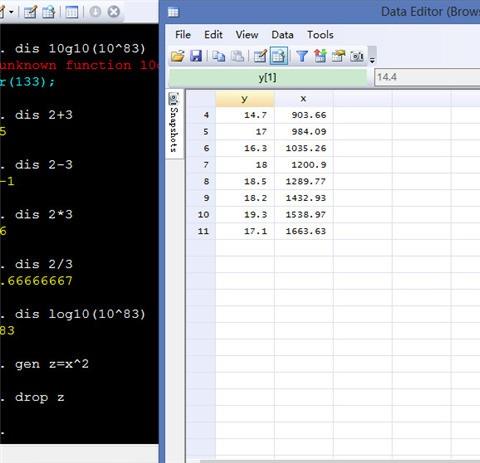This screenshot has height=463, width=480.
Task: Click the Break icon in main toolbar
Action: click(114, 12)
